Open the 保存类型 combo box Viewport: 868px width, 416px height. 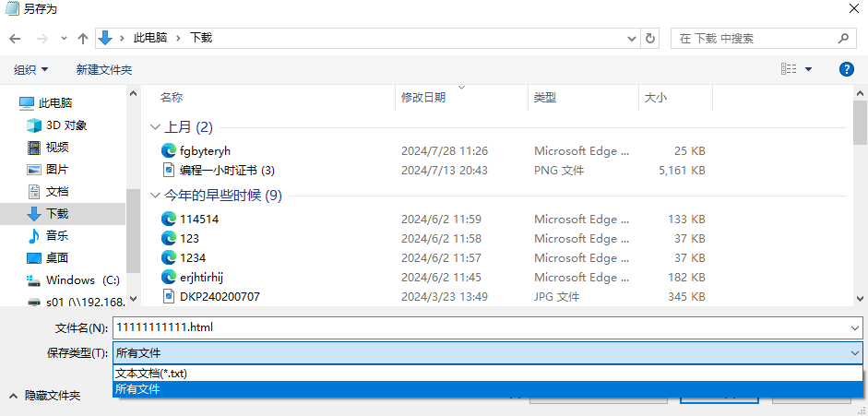coord(488,353)
